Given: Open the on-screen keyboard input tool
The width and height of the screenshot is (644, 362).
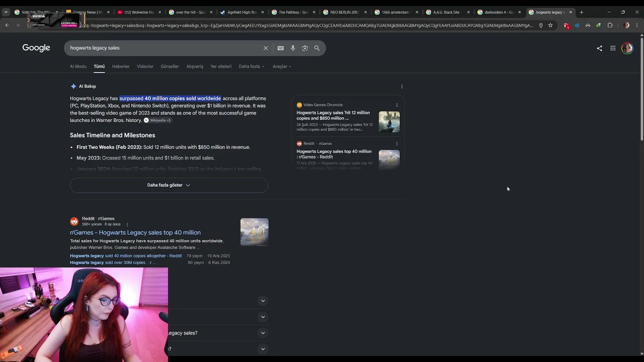Looking at the screenshot, I should (281, 48).
